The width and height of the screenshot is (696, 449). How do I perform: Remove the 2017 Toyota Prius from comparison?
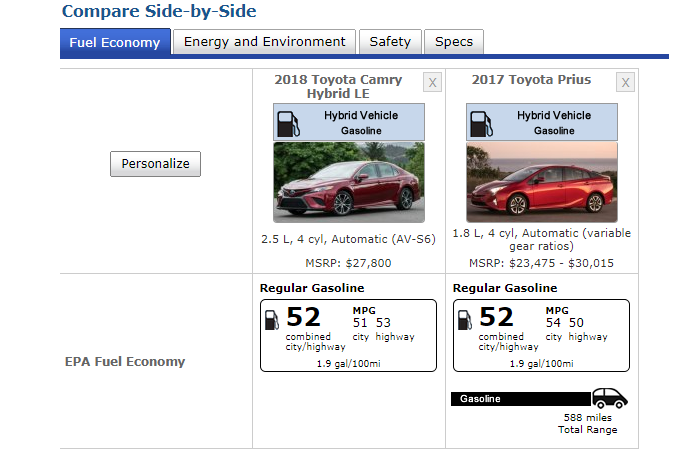click(x=625, y=82)
